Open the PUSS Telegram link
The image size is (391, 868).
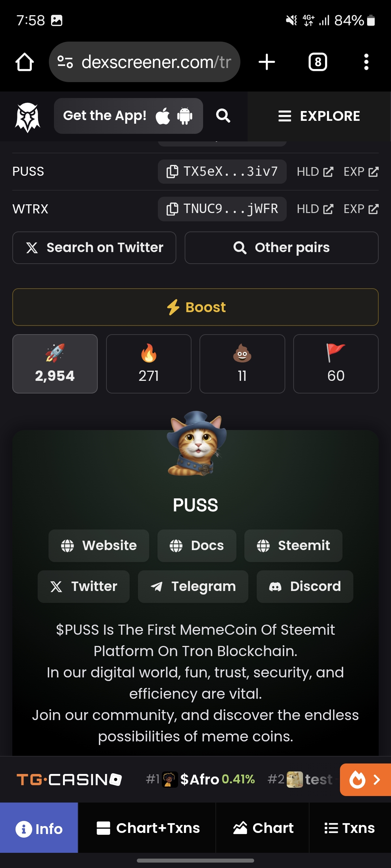(193, 587)
